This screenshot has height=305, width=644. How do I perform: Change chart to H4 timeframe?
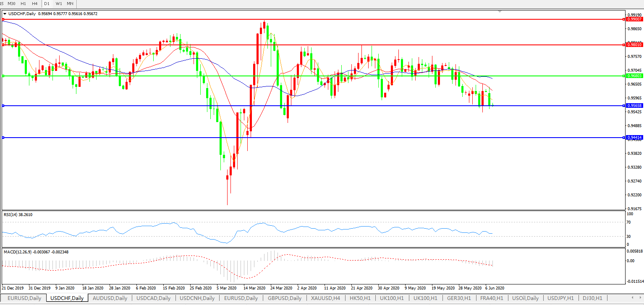click(x=35, y=3)
